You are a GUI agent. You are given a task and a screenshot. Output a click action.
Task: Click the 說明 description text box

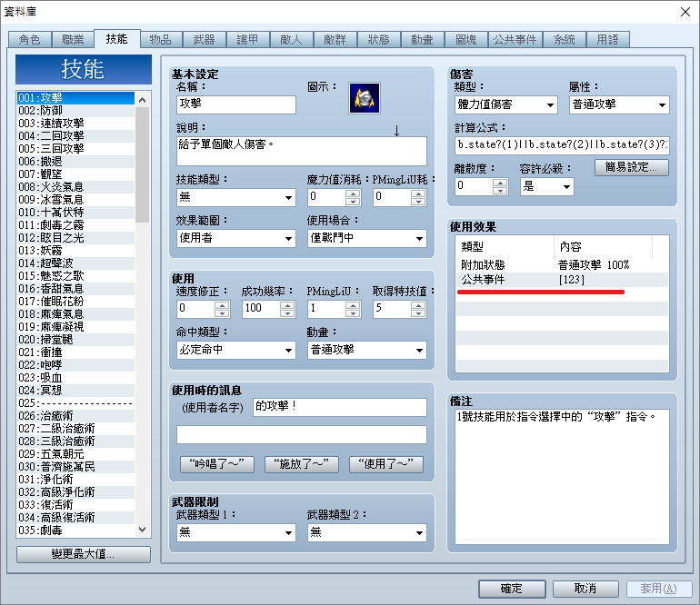pyautogui.click(x=302, y=151)
